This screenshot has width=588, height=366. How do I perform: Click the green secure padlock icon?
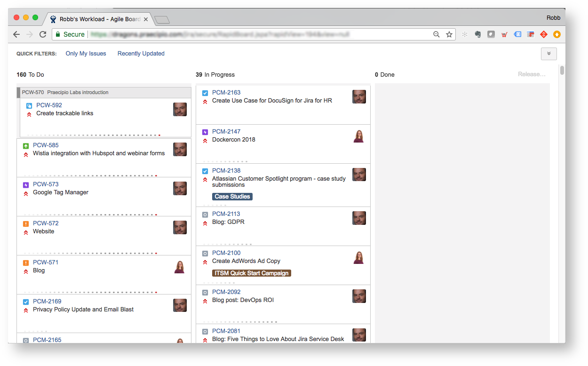pyautogui.click(x=57, y=34)
